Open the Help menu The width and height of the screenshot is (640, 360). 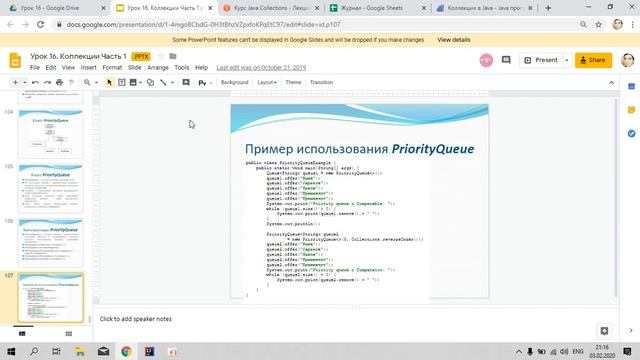pyautogui.click(x=201, y=67)
